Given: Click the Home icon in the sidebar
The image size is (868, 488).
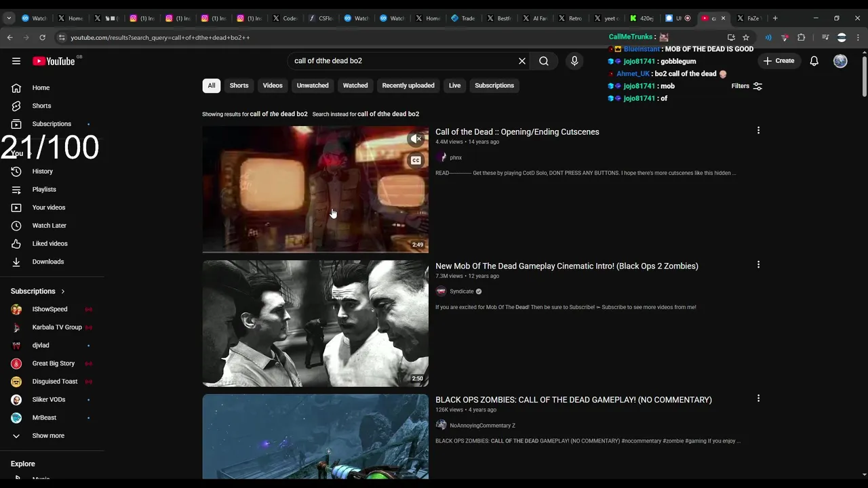Looking at the screenshot, I should [x=16, y=87].
